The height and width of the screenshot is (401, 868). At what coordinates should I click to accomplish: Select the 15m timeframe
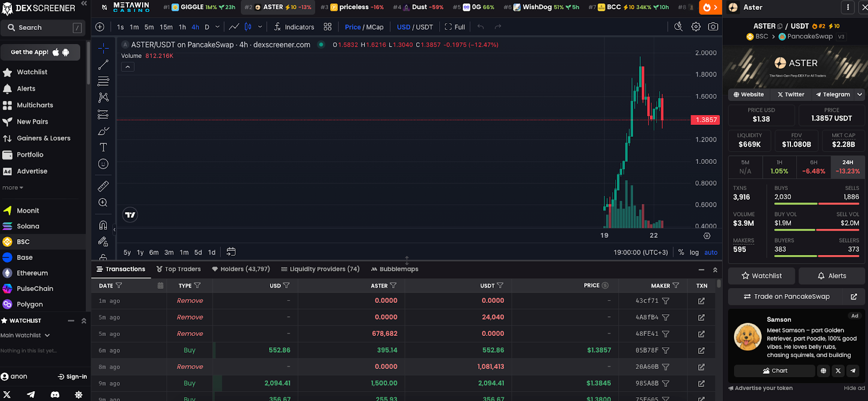[x=166, y=27]
